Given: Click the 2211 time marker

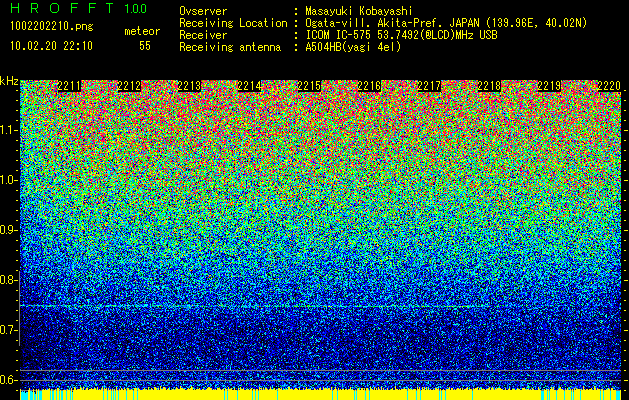Looking at the screenshot, I should coord(69,86).
